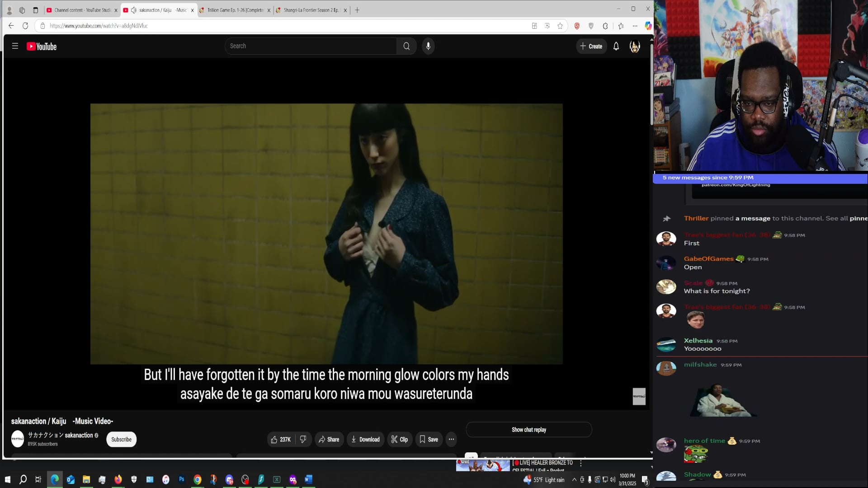Click the YouTube search field
868x488 pixels.
[x=311, y=46]
